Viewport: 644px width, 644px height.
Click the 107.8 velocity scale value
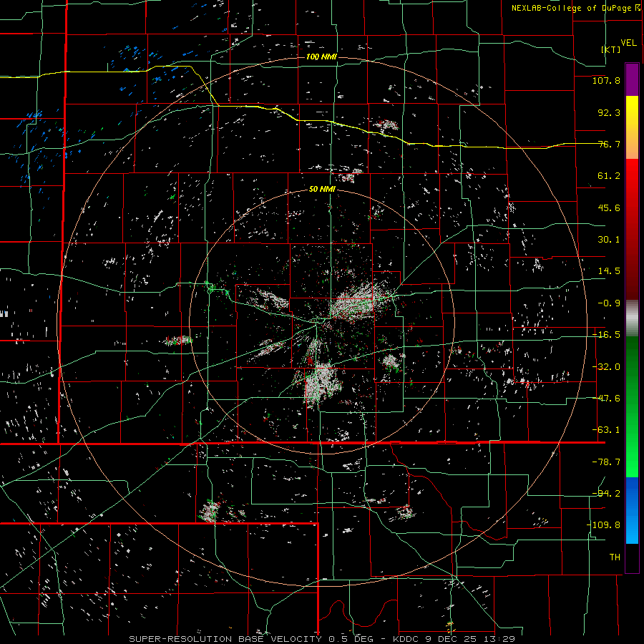click(x=606, y=80)
